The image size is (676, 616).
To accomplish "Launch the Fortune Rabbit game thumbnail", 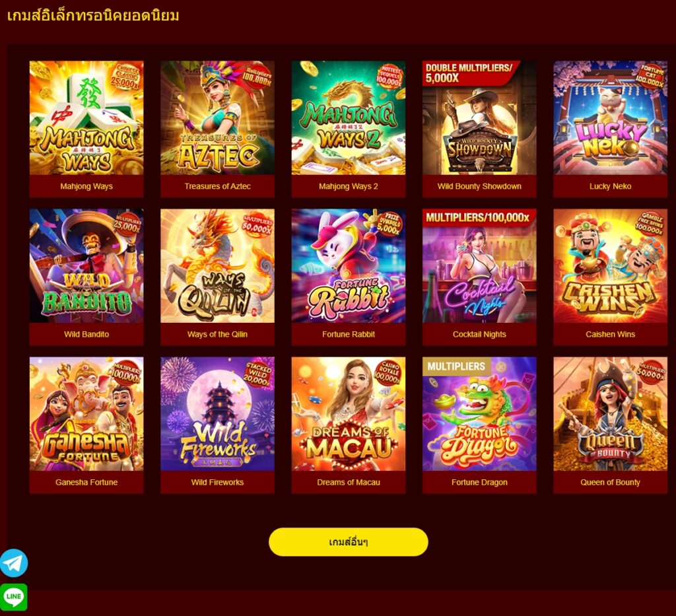I will click(349, 265).
